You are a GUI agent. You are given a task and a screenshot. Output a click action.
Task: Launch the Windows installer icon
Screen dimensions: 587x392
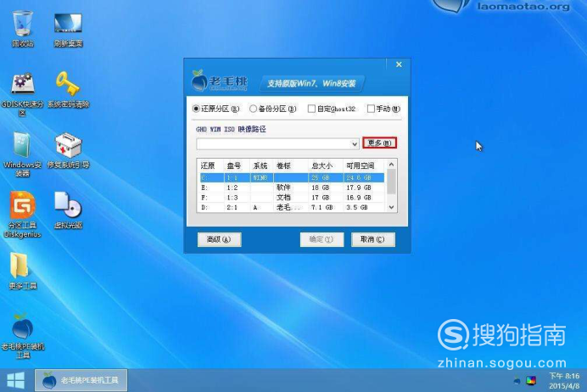pyautogui.click(x=22, y=154)
